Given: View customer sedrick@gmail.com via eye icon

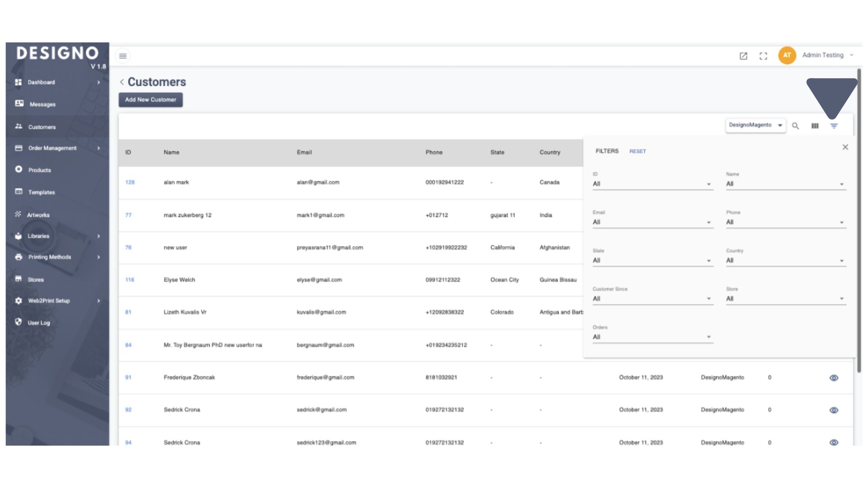Looking at the screenshot, I should click(834, 410).
